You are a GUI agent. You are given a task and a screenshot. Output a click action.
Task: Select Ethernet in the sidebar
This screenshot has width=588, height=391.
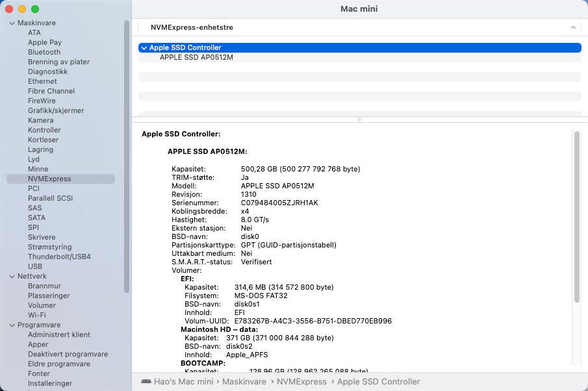pos(42,81)
